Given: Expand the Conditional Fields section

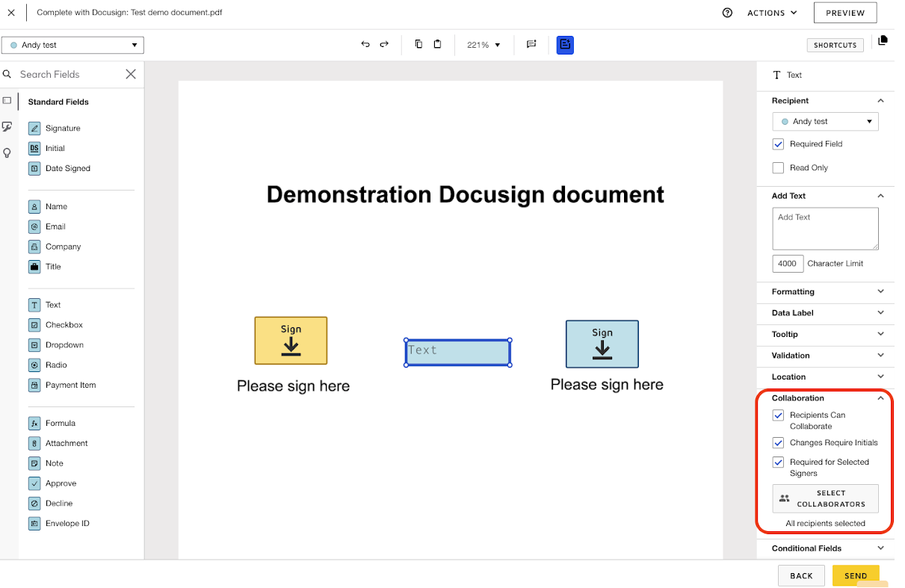Looking at the screenshot, I should pos(825,548).
